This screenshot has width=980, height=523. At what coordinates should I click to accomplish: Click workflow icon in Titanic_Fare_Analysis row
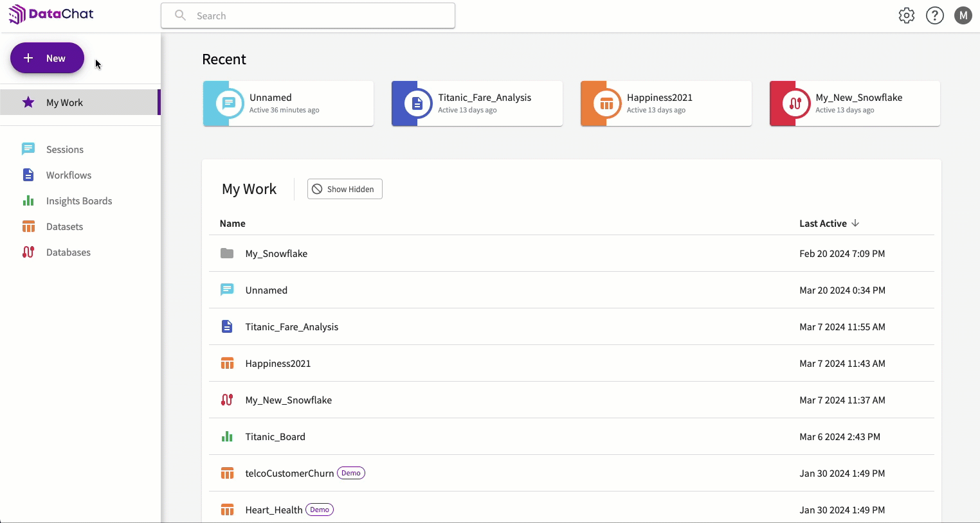[x=227, y=326]
